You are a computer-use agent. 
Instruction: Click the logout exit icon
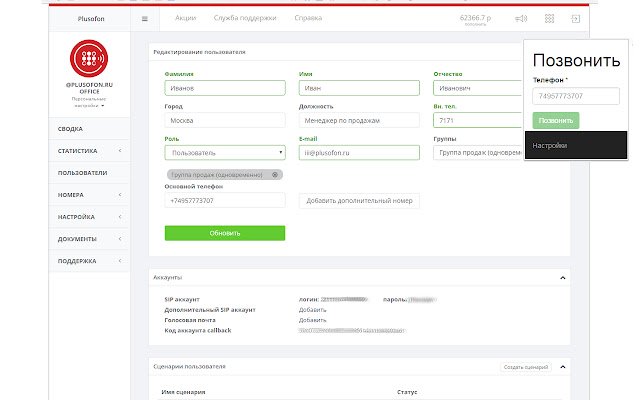click(576, 19)
